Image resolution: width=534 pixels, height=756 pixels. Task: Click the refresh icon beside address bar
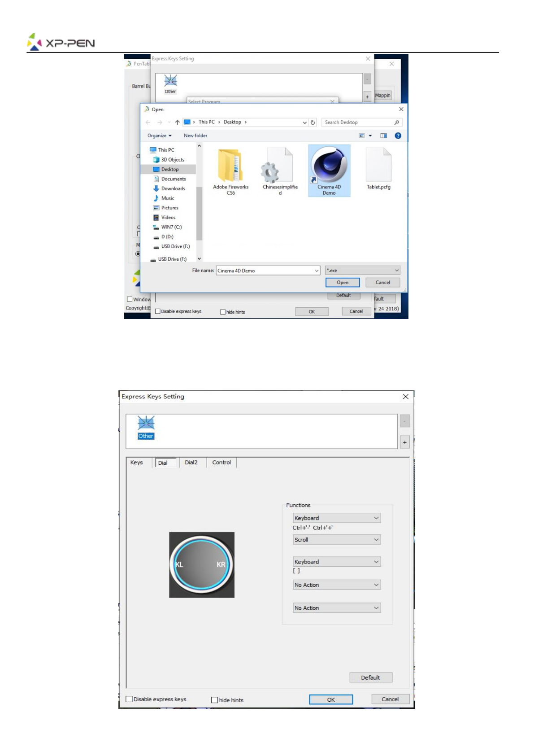[x=313, y=122]
